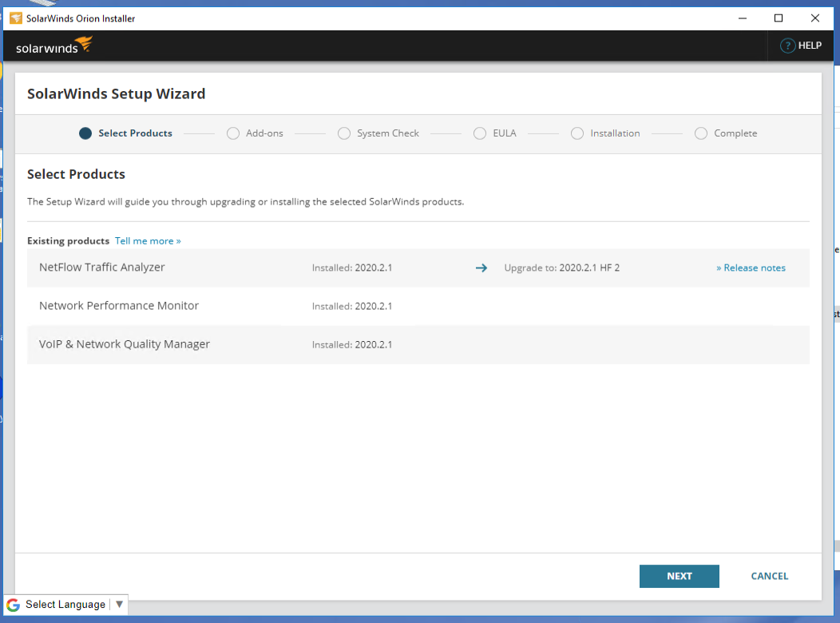Click the Google logo beside Select Language

(14, 605)
